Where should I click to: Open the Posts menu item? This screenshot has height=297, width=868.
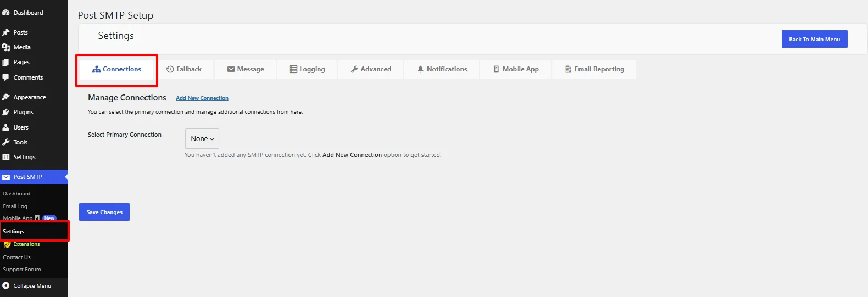34,32
